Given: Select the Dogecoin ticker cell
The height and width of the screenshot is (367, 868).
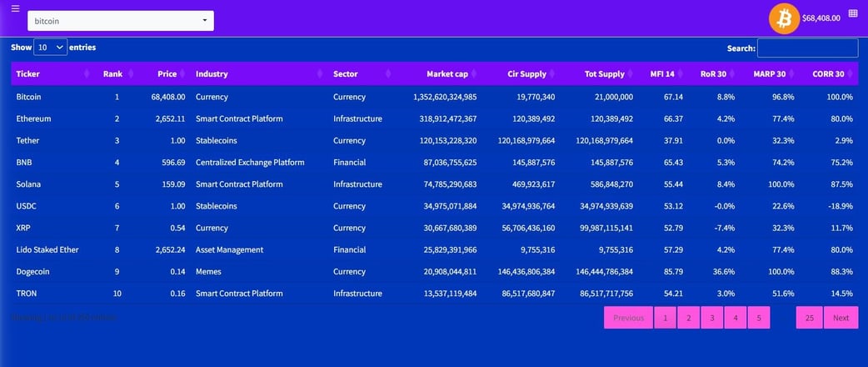Looking at the screenshot, I should coord(32,272).
